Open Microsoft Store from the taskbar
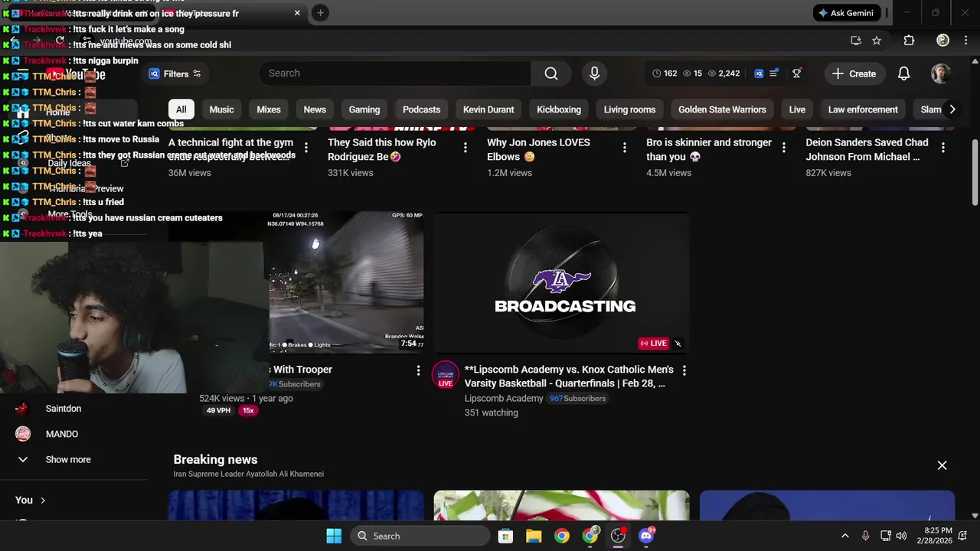The width and height of the screenshot is (980, 551). [x=505, y=536]
